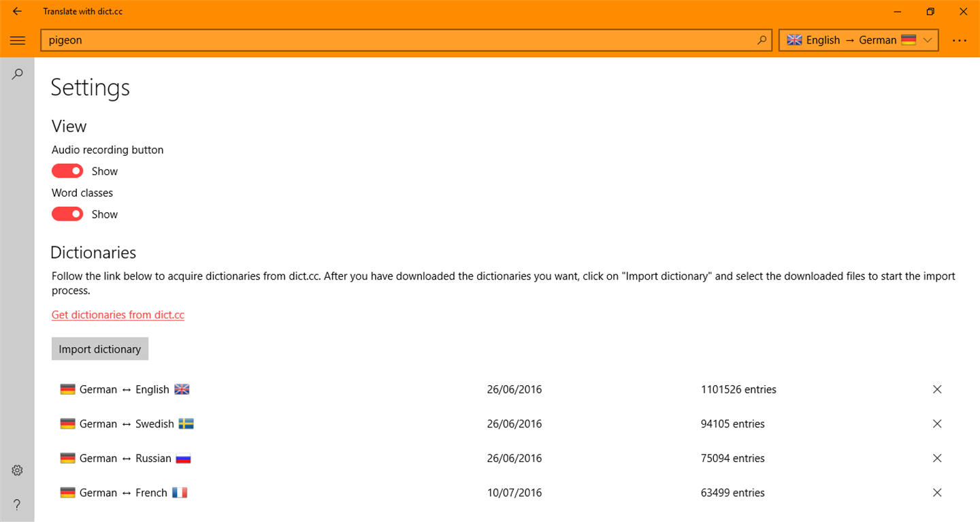The height and width of the screenshot is (522, 980).
Task: Select the Search icon in the sidebar
Action: (x=18, y=74)
